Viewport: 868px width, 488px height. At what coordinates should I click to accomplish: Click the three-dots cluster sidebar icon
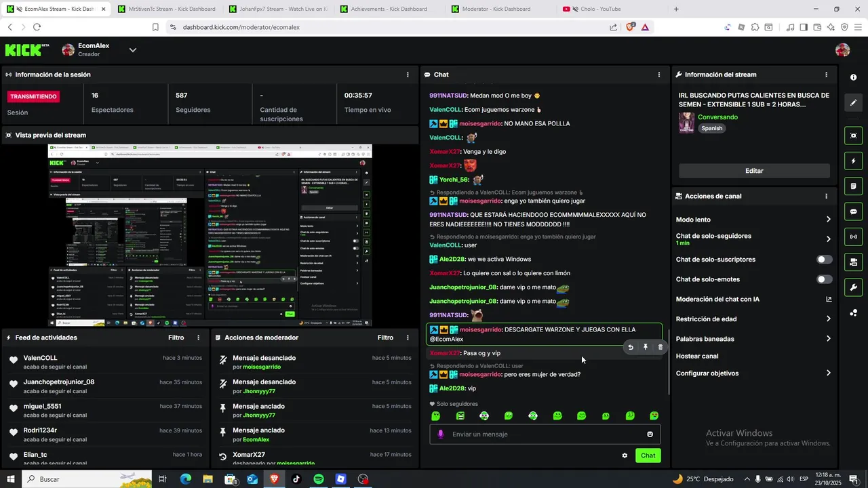click(x=853, y=312)
